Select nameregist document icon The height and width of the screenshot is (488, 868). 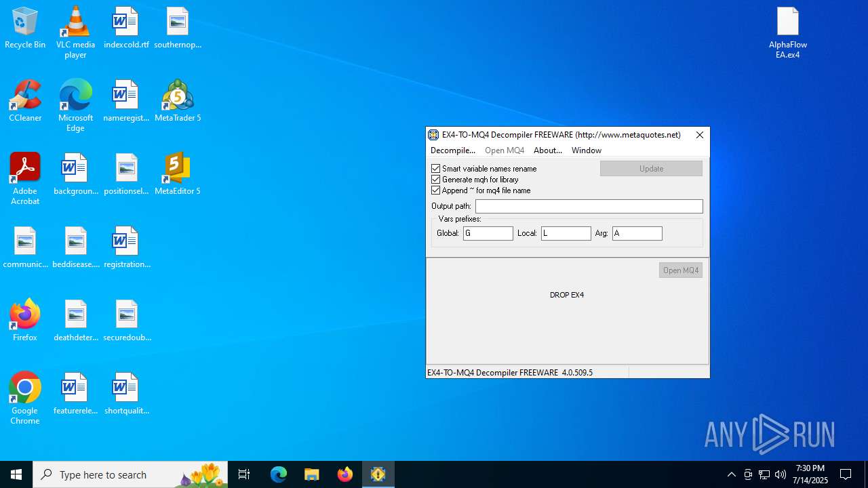(x=126, y=102)
